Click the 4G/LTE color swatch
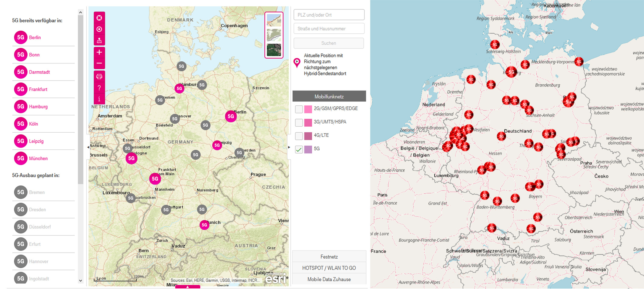The image size is (644, 292). [308, 136]
